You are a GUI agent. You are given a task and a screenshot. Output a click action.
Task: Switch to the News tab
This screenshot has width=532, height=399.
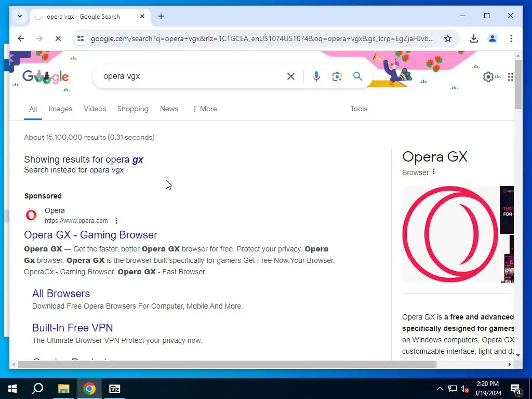[169, 109]
